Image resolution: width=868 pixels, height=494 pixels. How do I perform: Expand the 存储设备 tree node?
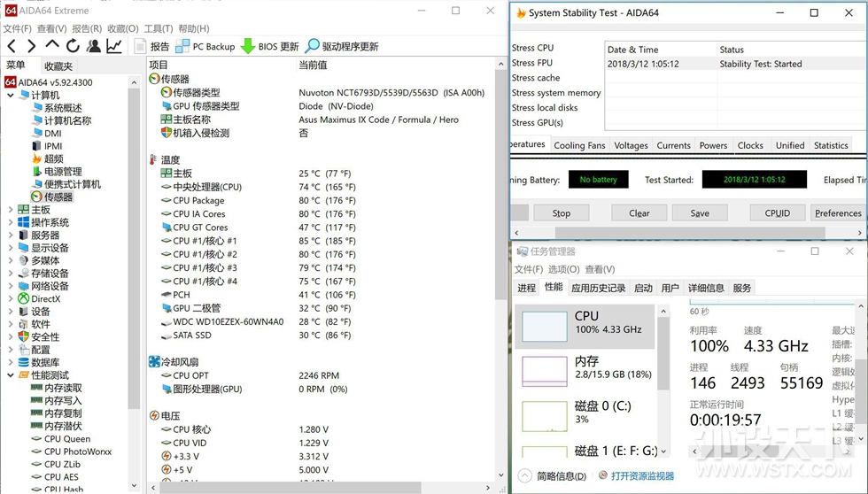click(x=11, y=274)
